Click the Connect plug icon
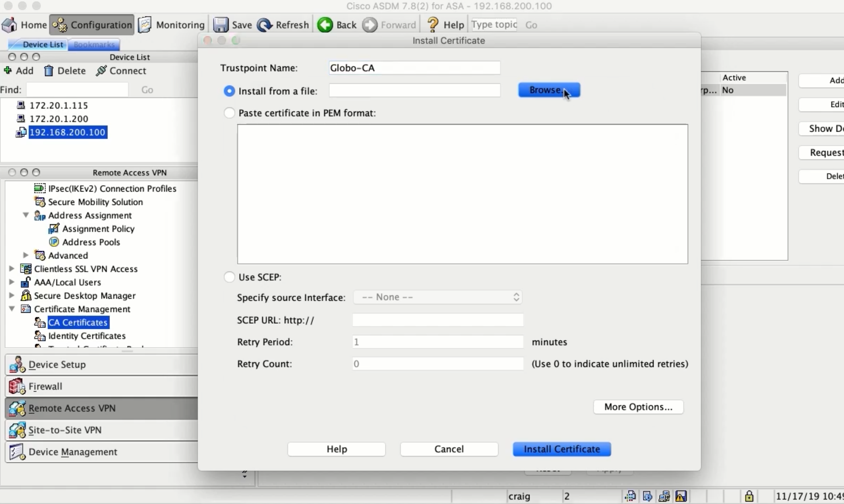This screenshot has height=504, width=844. click(x=101, y=70)
